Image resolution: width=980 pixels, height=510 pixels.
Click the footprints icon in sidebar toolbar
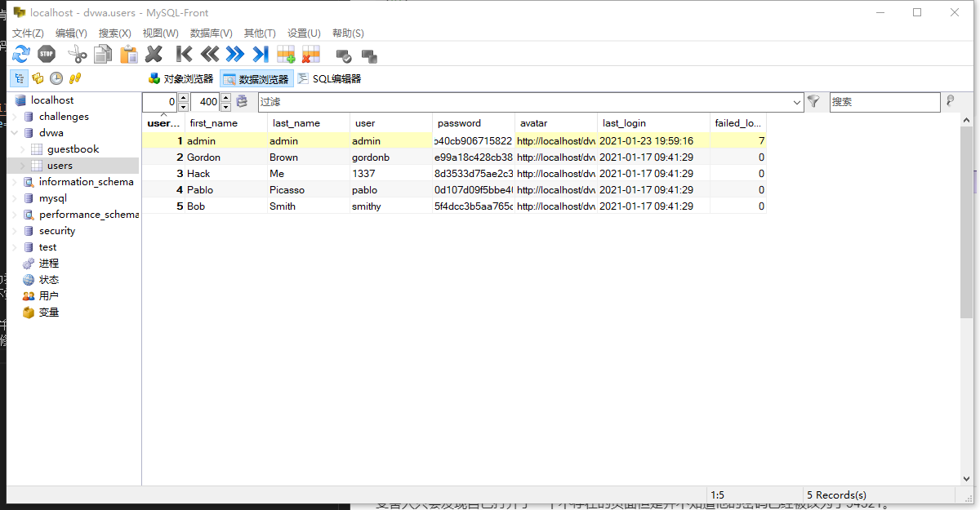tap(75, 78)
